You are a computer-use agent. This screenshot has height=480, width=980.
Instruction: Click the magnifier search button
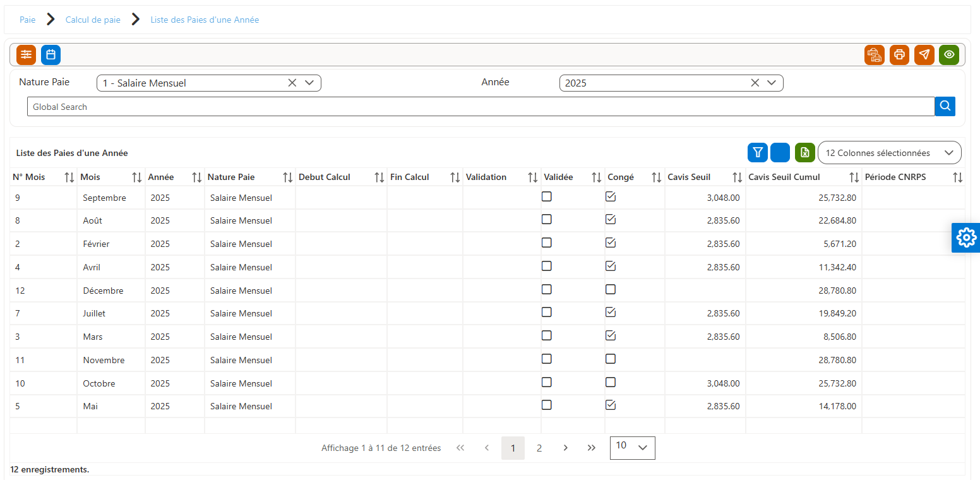[945, 106]
